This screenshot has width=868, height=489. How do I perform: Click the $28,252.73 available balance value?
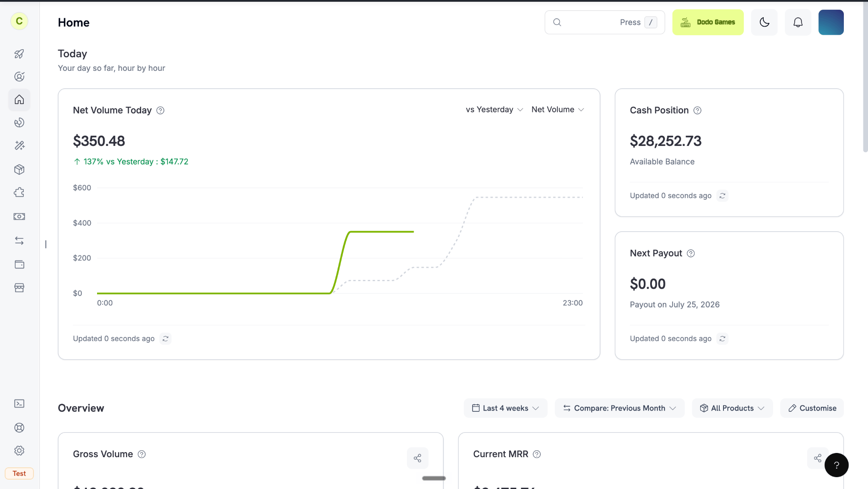[665, 141]
